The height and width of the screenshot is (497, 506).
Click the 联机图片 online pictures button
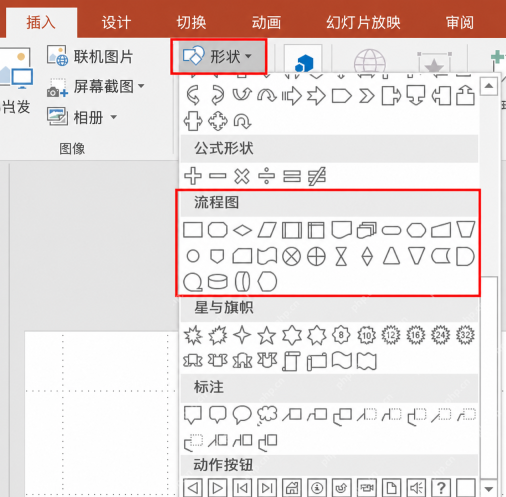[90, 56]
